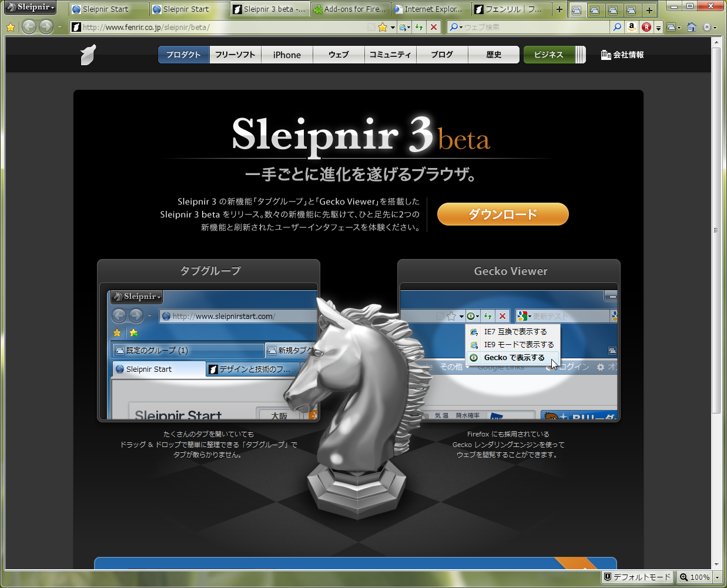727x588 pixels.
Task: Click the Gecko Viewer feature screenshot
Action: (x=509, y=352)
